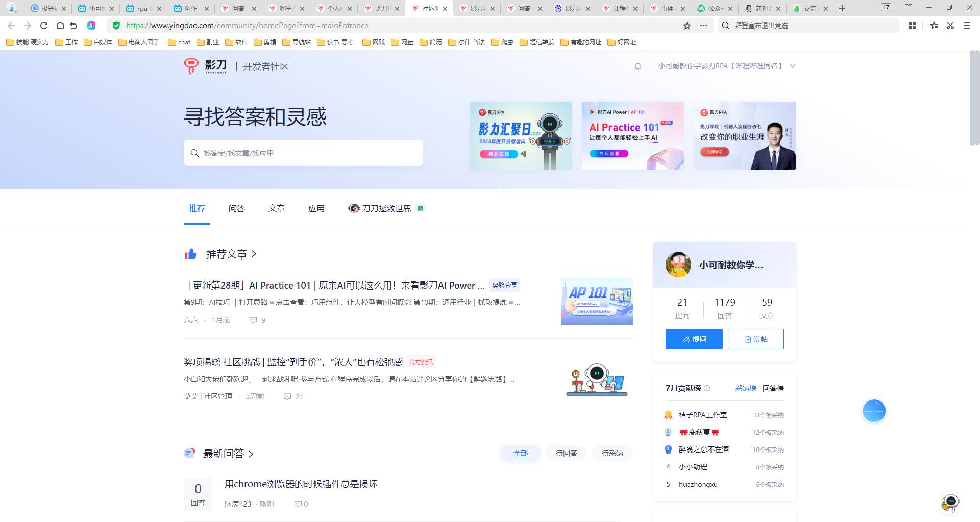Open the 自媒体 bookmarks folder
This screenshot has height=522, width=980.
click(98, 42)
